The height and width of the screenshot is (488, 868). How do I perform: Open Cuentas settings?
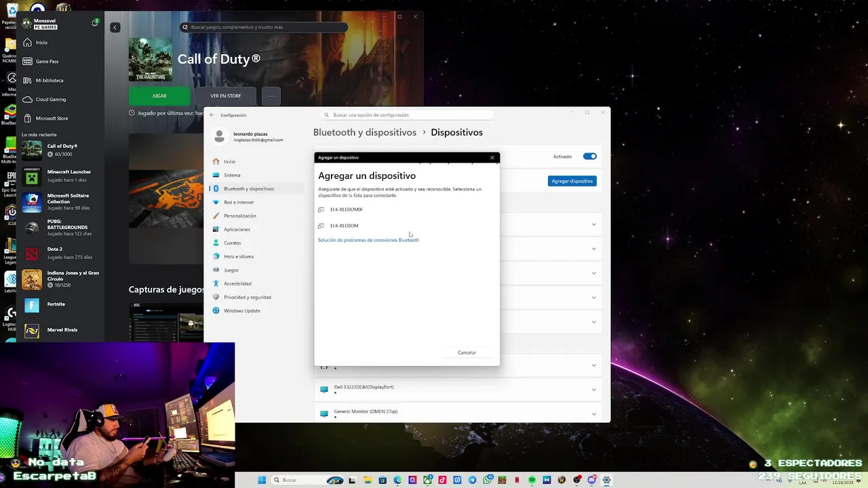coord(256,243)
